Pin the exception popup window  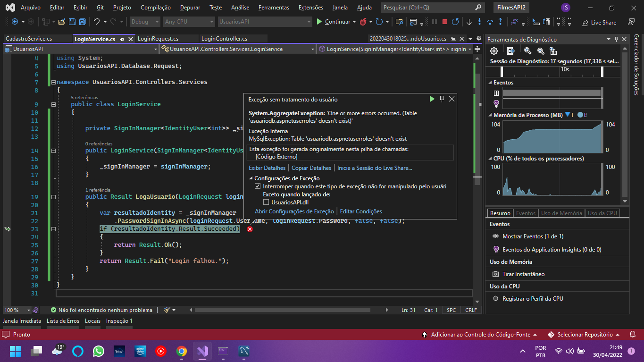tap(442, 99)
